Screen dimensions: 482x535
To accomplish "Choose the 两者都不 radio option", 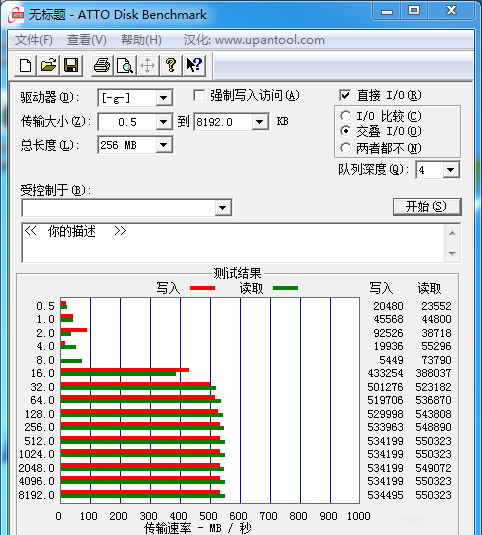I will pos(345,148).
